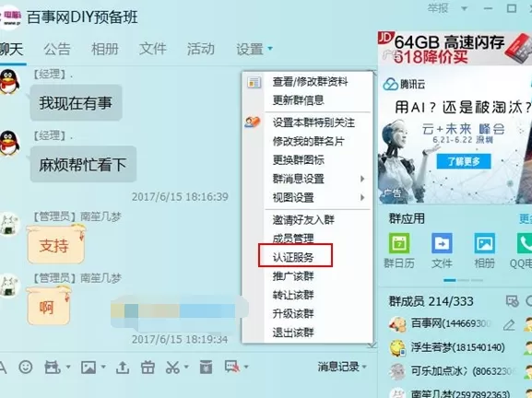Screen dimensions: 532x398
Task: Open the QQ电话 phone app icon
Action: (525, 243)
